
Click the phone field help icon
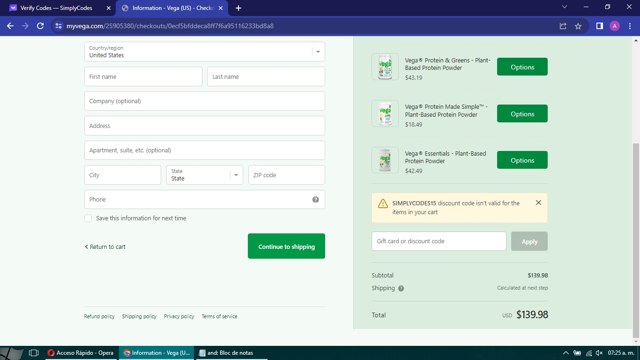pos(316,200)
